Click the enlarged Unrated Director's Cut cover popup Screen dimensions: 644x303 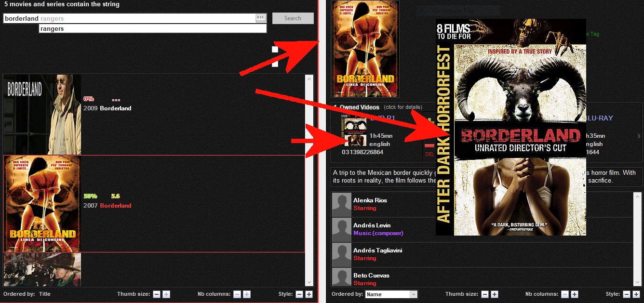pos(511,127)
